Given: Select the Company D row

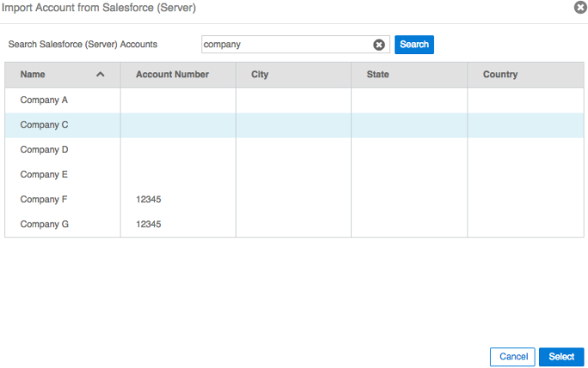Looking at the screenshot, I should pyautogui.click(x=294, y=150).
